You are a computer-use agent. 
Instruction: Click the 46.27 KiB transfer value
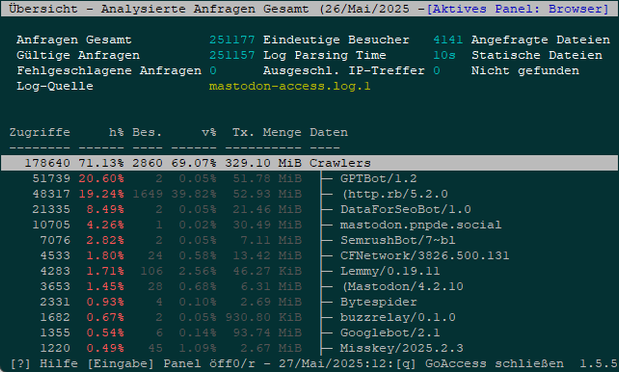coord(267,271)
